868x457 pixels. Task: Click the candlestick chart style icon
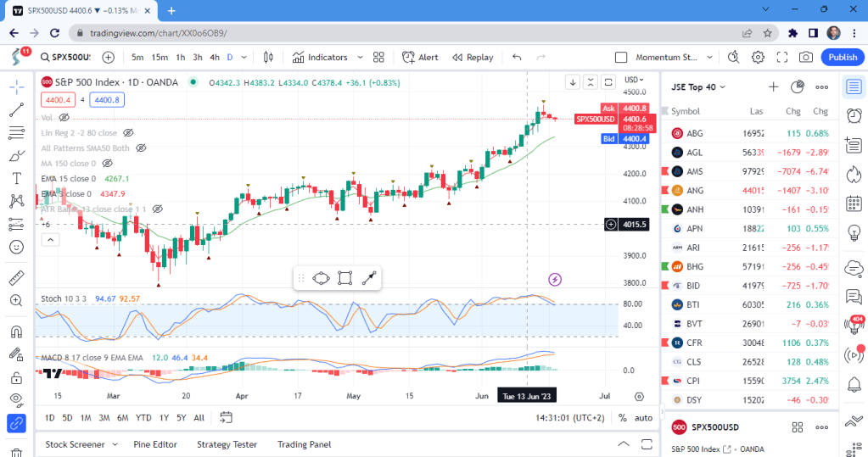(x=268, y=57)
